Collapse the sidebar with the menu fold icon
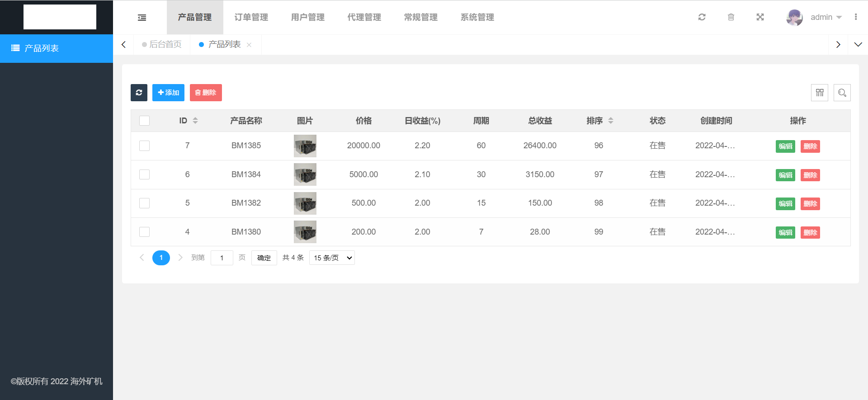 coord(142,18)
